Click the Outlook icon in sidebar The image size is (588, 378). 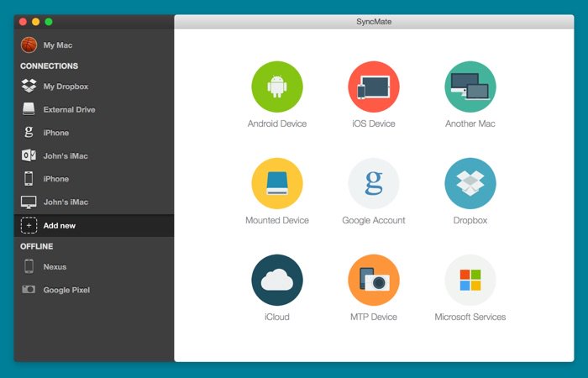point(29,155)
